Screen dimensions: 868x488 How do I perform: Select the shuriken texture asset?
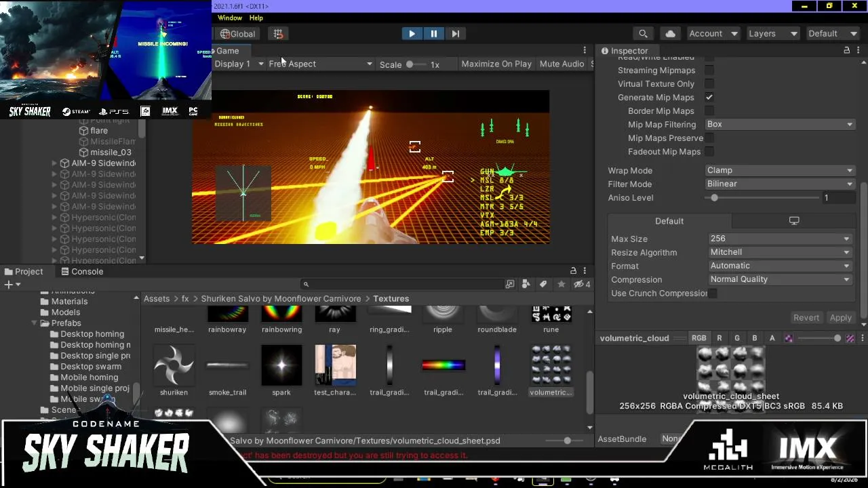[x=174, y=370]
